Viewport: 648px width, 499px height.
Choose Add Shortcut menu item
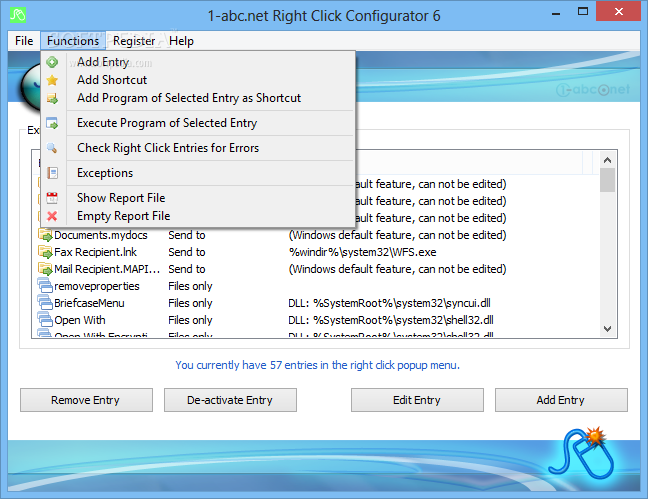(x=198, y=80)
